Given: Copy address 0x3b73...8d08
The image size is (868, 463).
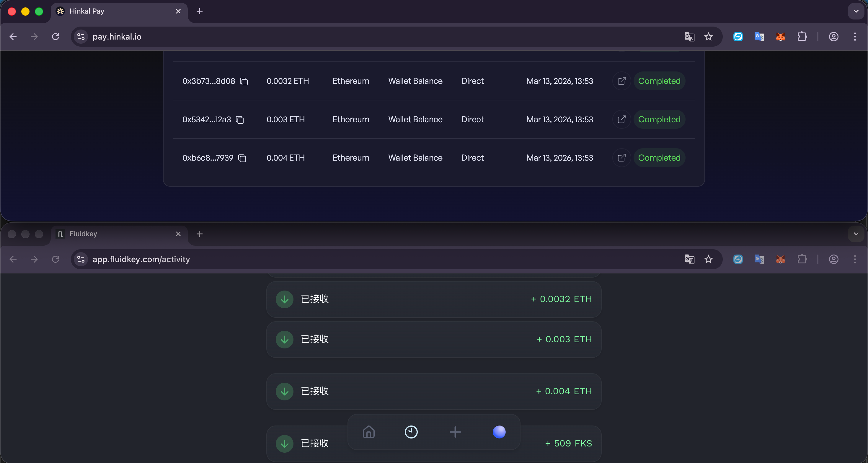Looking at the screenshot, I should pyautogui.click(x=244, y=81).
